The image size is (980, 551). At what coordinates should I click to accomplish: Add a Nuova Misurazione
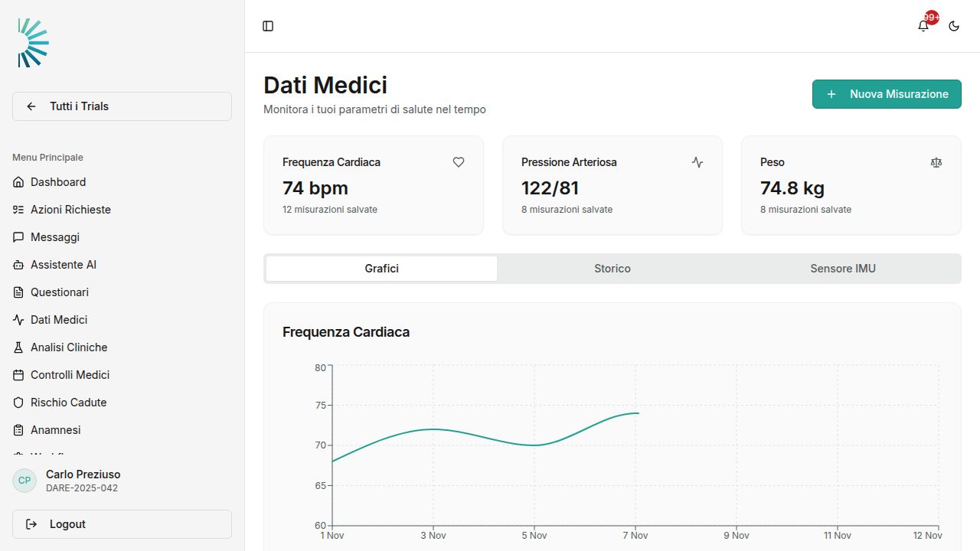[x=887, y=94]
